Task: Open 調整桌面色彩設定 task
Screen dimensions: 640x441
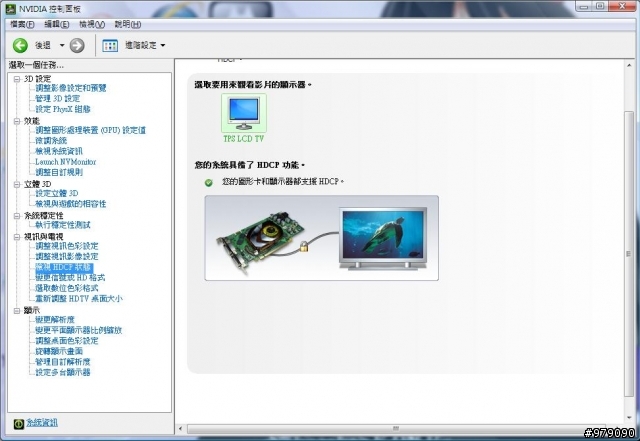Action: pos(67,341)
